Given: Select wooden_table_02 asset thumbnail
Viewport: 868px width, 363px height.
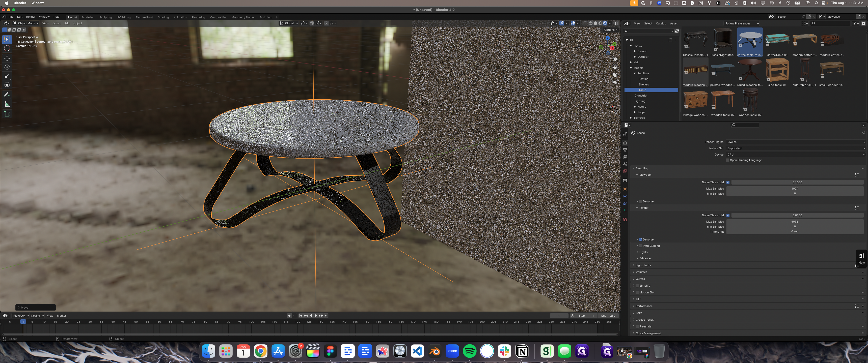Looking at the screenshot, I should tap(722, 103).
